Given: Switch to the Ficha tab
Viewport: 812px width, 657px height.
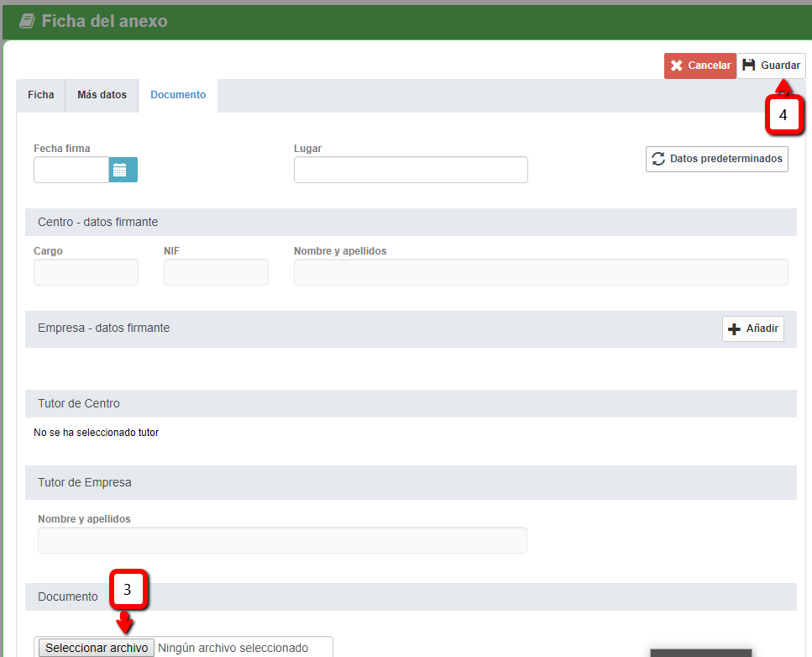Looking at the screenshot, I should pyautogui.click(x=40, y=95).
